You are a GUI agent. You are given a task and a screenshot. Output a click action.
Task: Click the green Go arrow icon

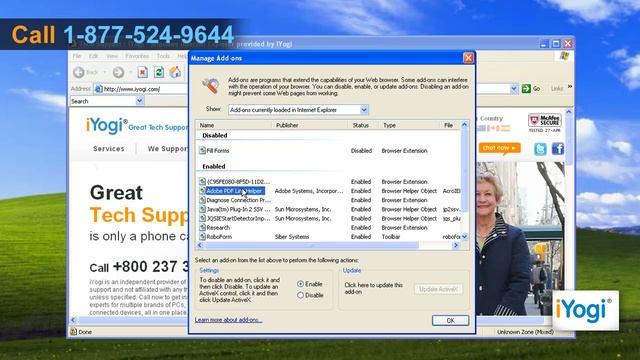coord(526,89)
